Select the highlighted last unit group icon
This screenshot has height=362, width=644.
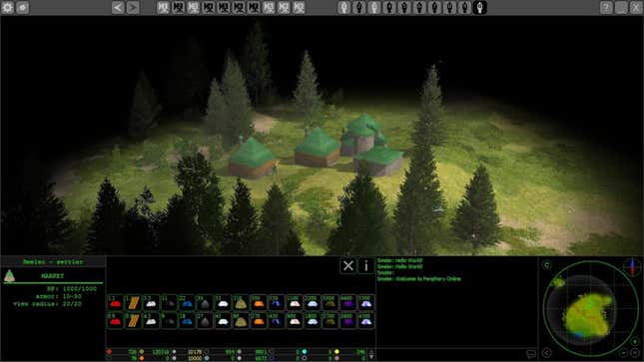pos(479,7)
